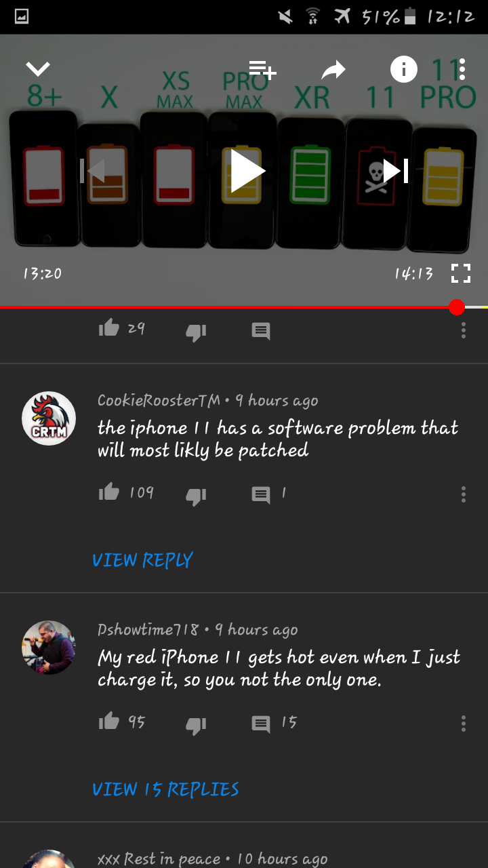Open options for Dshowtime718's comment

463,723
